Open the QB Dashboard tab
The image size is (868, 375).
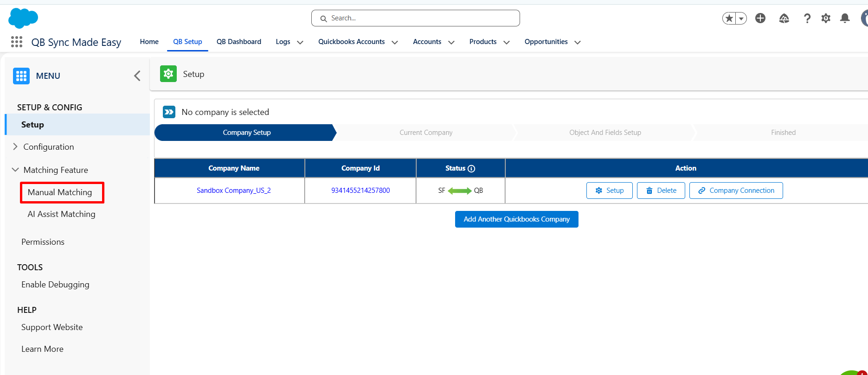coord(239,42)
